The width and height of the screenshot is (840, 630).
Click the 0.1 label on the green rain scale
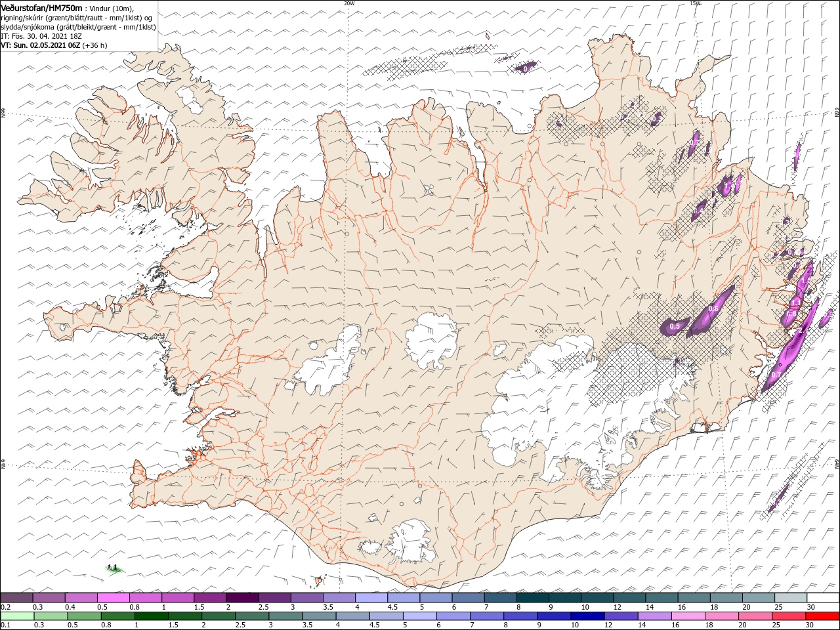[x=5, y=625]
